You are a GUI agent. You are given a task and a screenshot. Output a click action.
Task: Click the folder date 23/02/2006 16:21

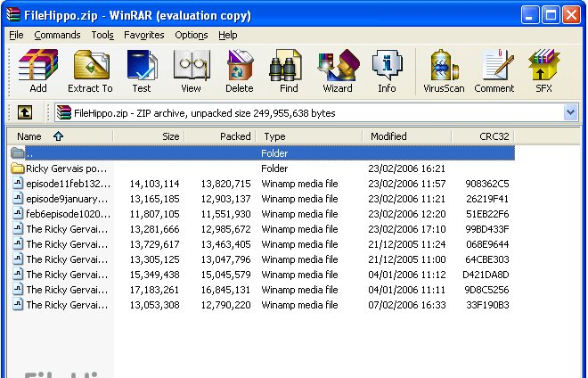407,168
